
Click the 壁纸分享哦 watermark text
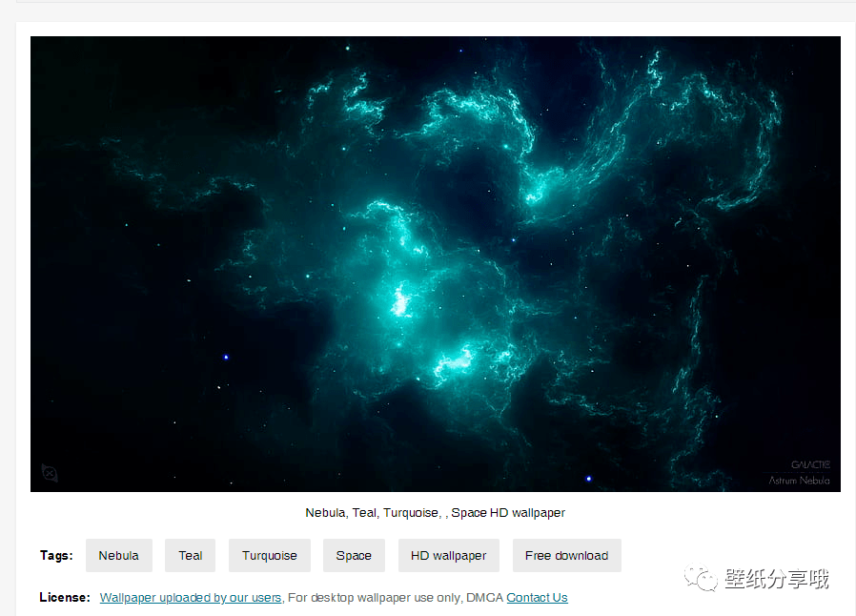[777, 579]
